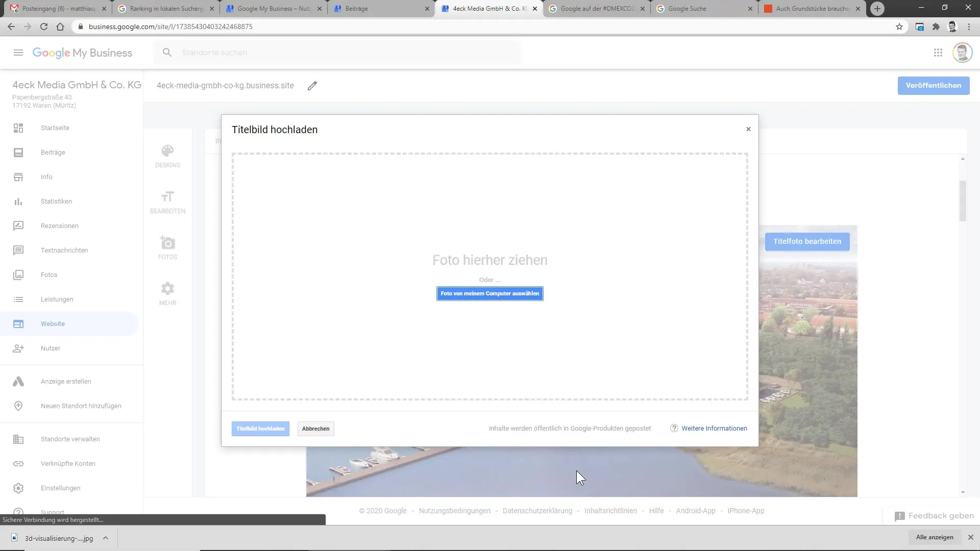
Task: Click the page vertical scrollbar thumb
Action: pyautogui.click(x=963, y=201)
